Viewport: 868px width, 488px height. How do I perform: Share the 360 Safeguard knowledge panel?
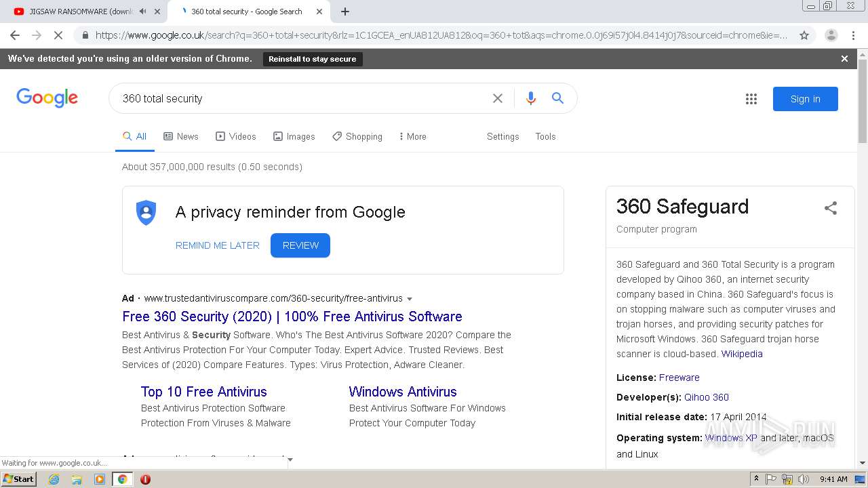pos(831,208)
